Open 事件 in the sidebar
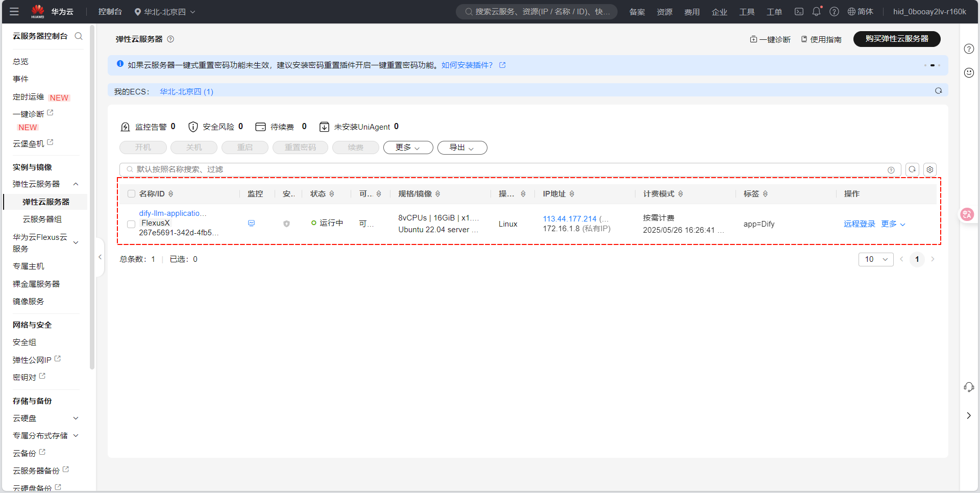 21,79
